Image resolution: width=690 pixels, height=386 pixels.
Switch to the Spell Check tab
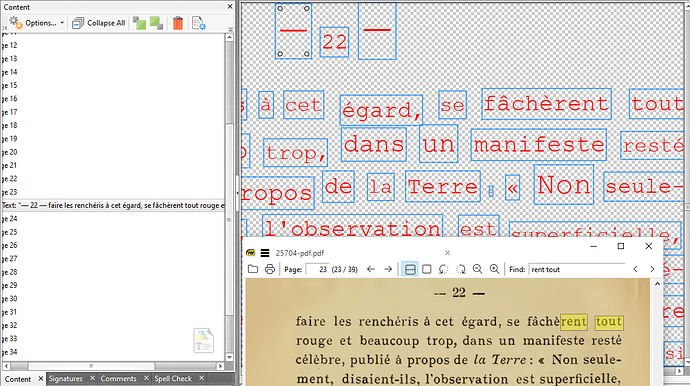point(173,379)
